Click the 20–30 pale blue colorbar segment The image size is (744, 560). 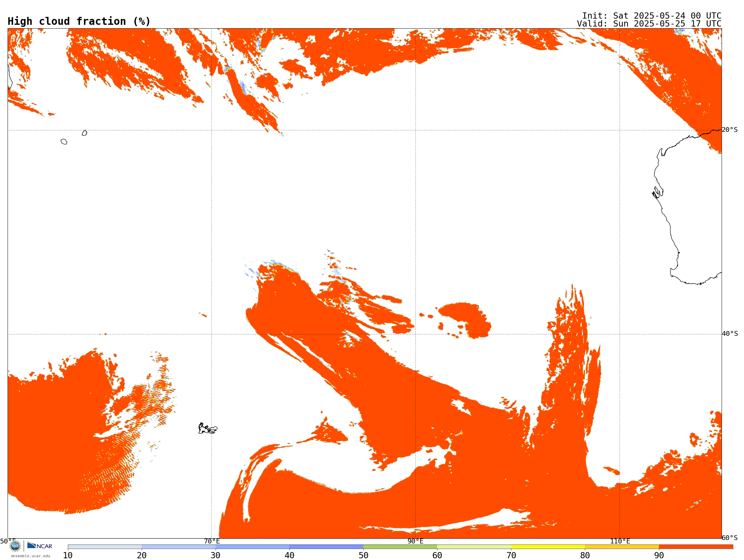point(178,547)
